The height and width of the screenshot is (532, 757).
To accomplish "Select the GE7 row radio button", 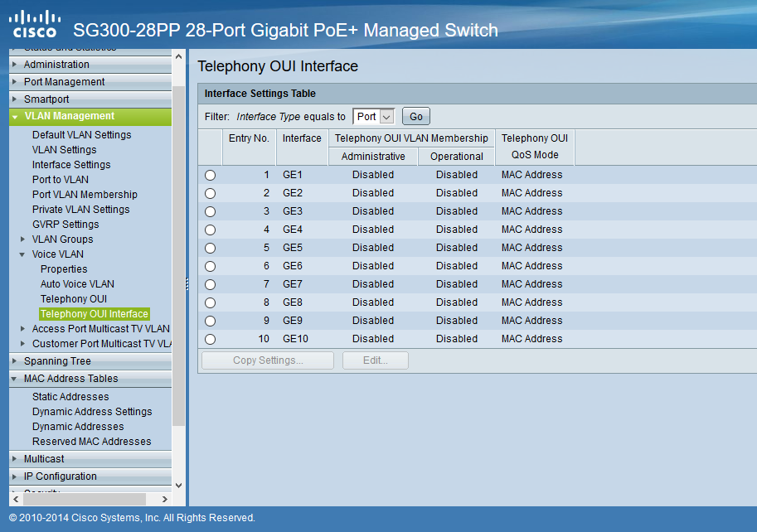I will (x=210, y=284).
